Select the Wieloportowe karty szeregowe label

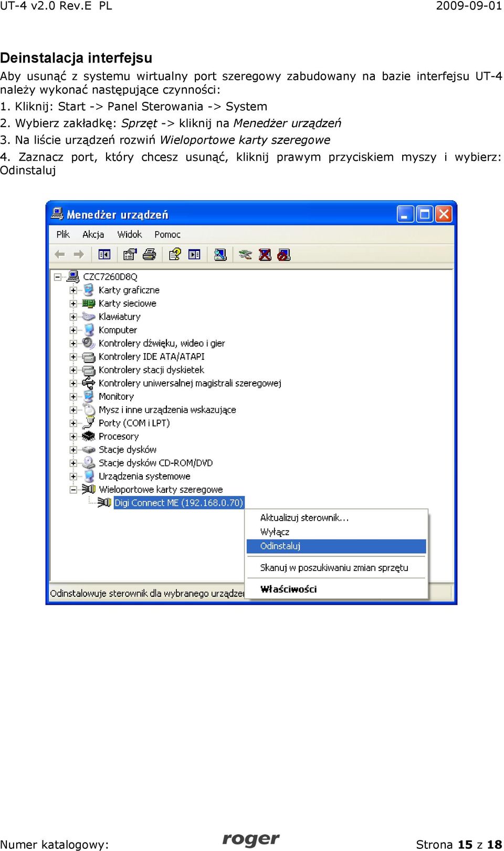click(161, 490)
